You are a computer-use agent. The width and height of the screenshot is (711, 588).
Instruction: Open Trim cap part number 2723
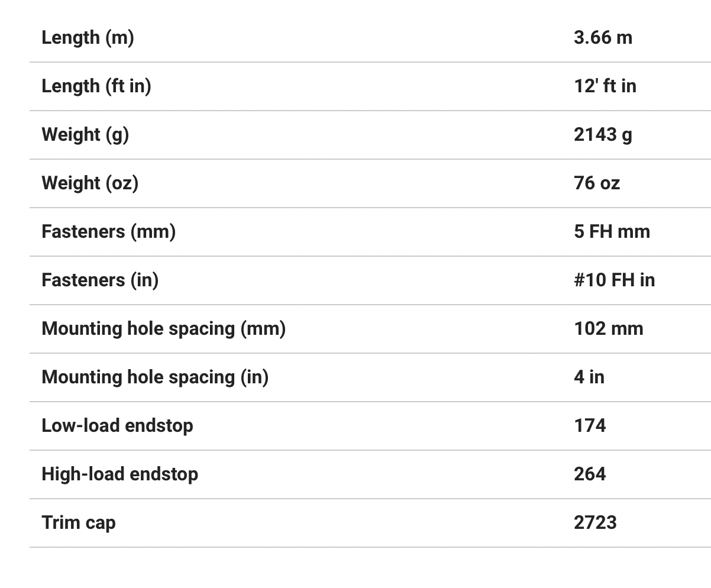(x=595, y=522)
